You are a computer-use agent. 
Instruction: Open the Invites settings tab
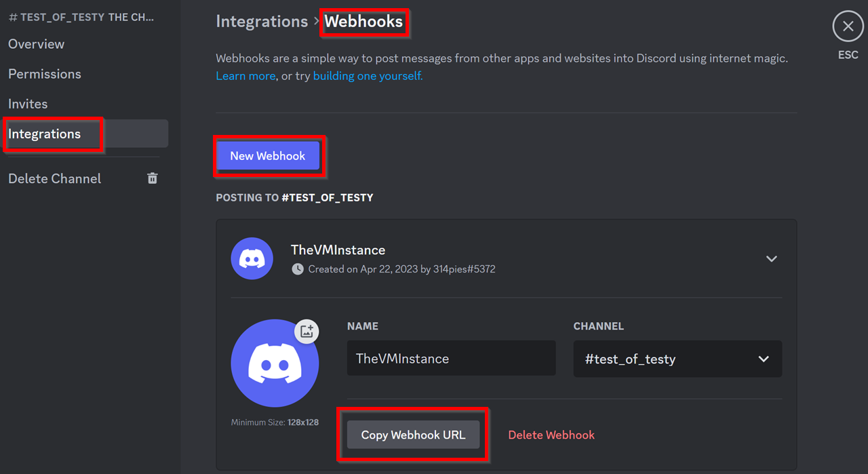28,104
